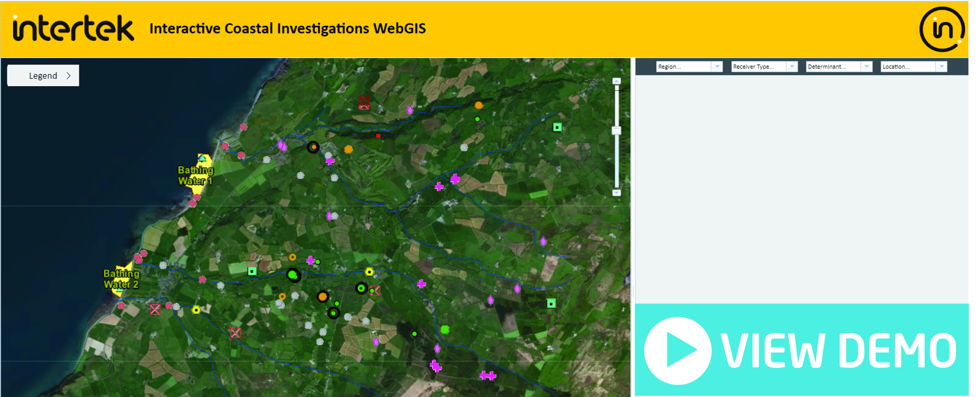This screenshot has height=397, width=980.
Task: Click the magenta cross marker pair at map bottom
Action: [x=488, y=375]
